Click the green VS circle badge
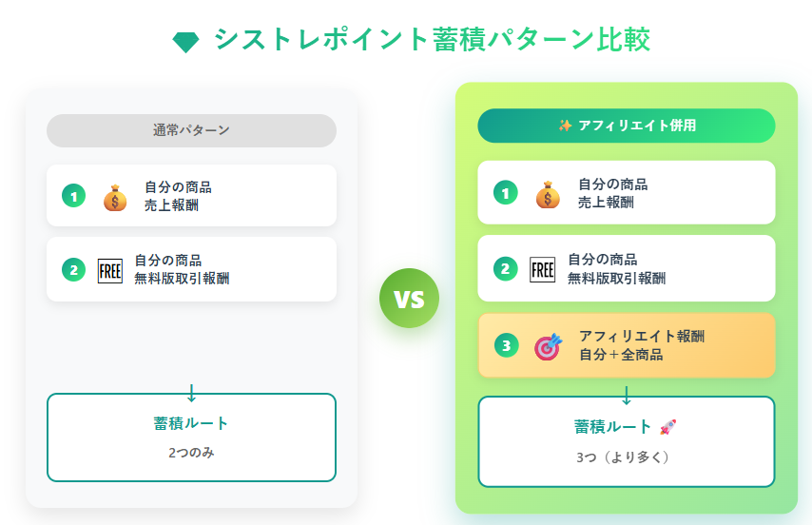This screenshot has width=812, height=525. click(409, 299)
